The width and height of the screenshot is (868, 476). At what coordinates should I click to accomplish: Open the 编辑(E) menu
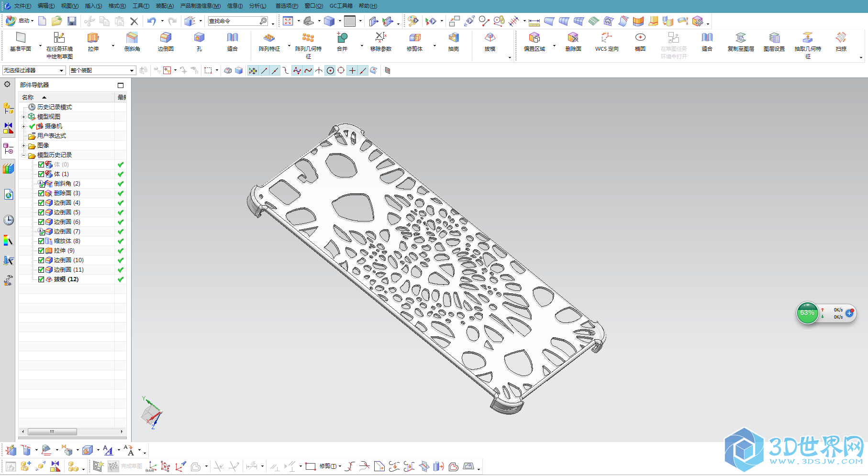(46, 6)
